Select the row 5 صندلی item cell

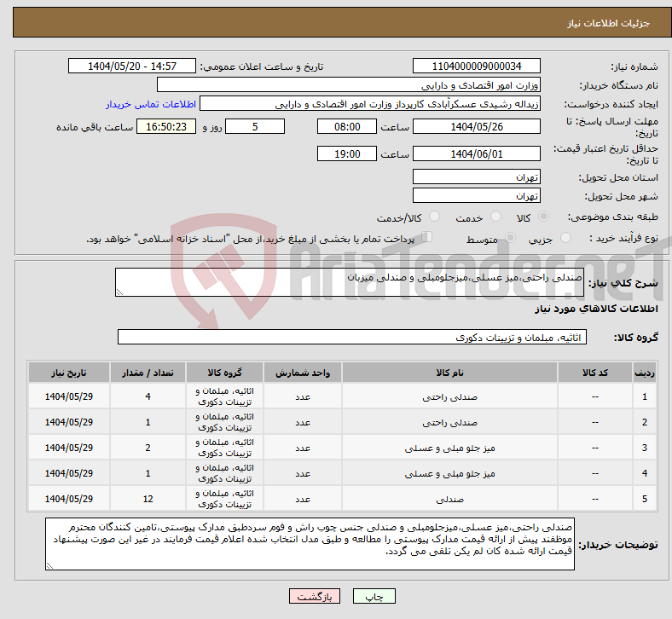tap(449, 499)
